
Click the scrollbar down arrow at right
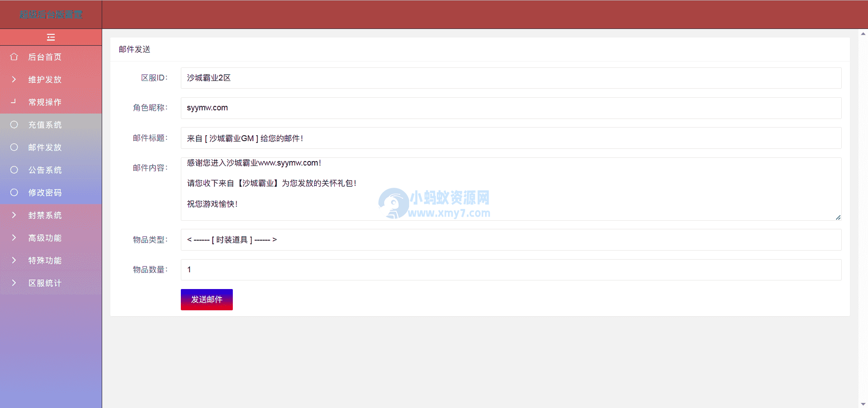click(x=863, y=404)
